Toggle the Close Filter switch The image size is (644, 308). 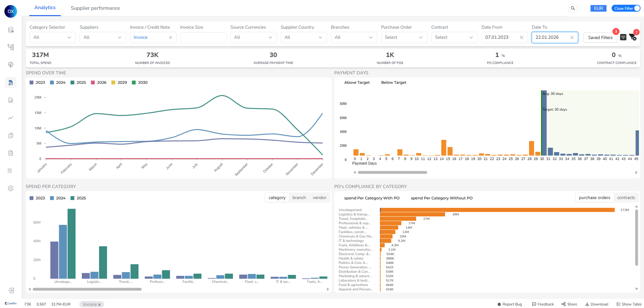pos(634,8)
